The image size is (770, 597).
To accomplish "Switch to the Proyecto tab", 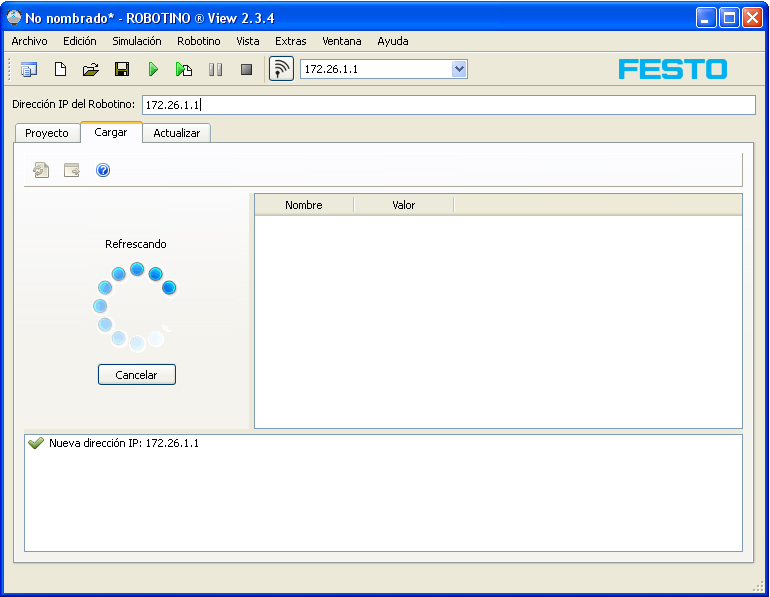I will tap(47, 133).
